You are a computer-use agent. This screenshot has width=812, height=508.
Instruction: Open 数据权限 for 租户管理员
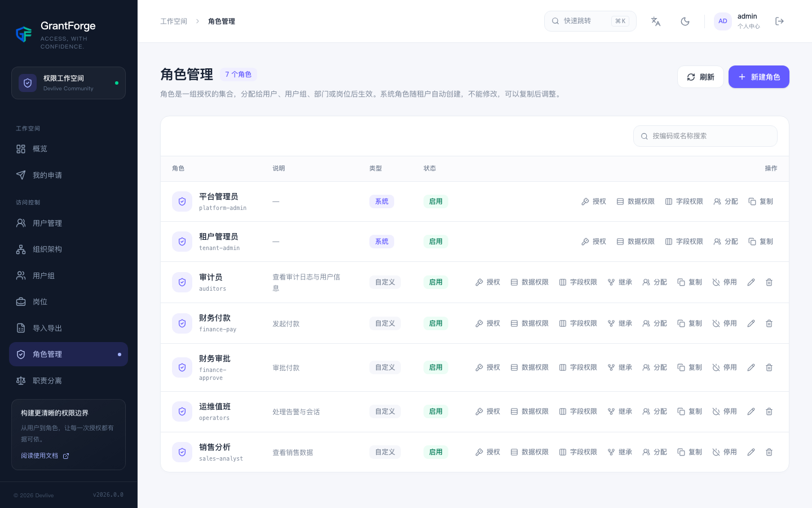[x=636, y=242]
